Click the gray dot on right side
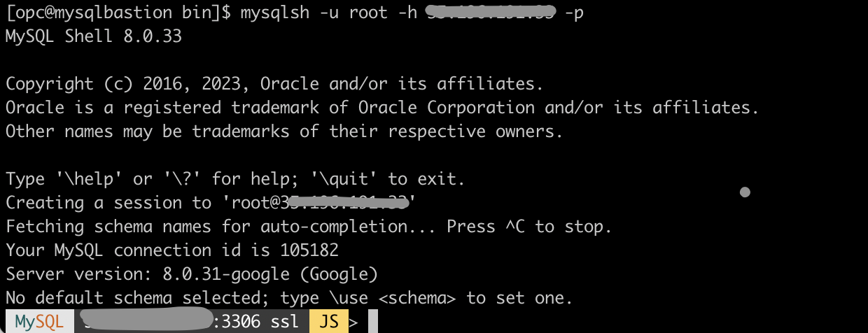Viewport: 868px width, 333px height. tap(745, 192)
